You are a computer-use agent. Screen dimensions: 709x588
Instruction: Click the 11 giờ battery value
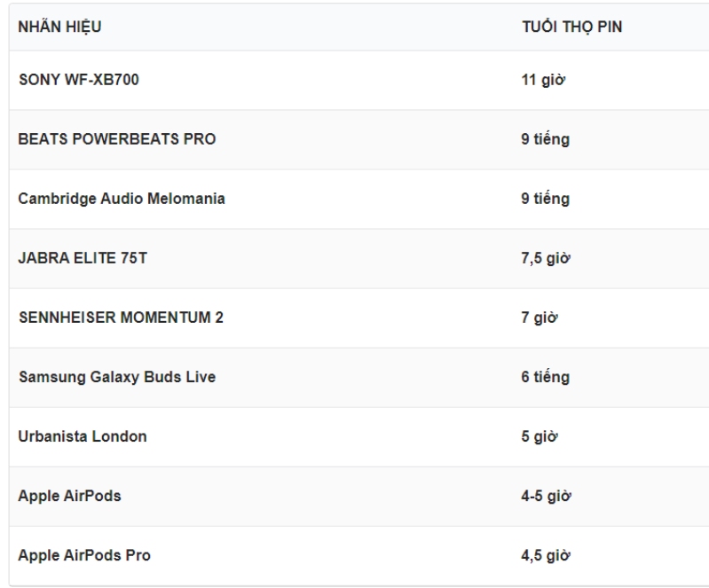point(543,80)
